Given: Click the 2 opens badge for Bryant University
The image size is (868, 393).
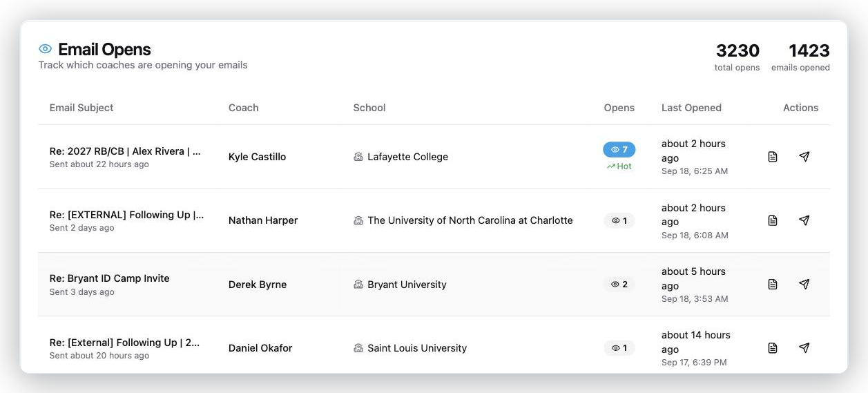Looking at the screenshot, I should coord(619,284).
